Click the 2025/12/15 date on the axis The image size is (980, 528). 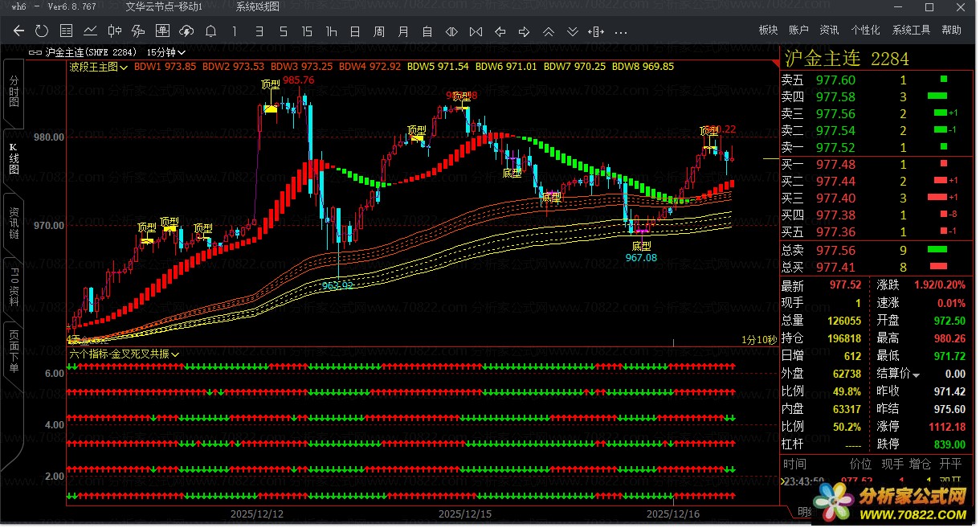coord(465,513)
